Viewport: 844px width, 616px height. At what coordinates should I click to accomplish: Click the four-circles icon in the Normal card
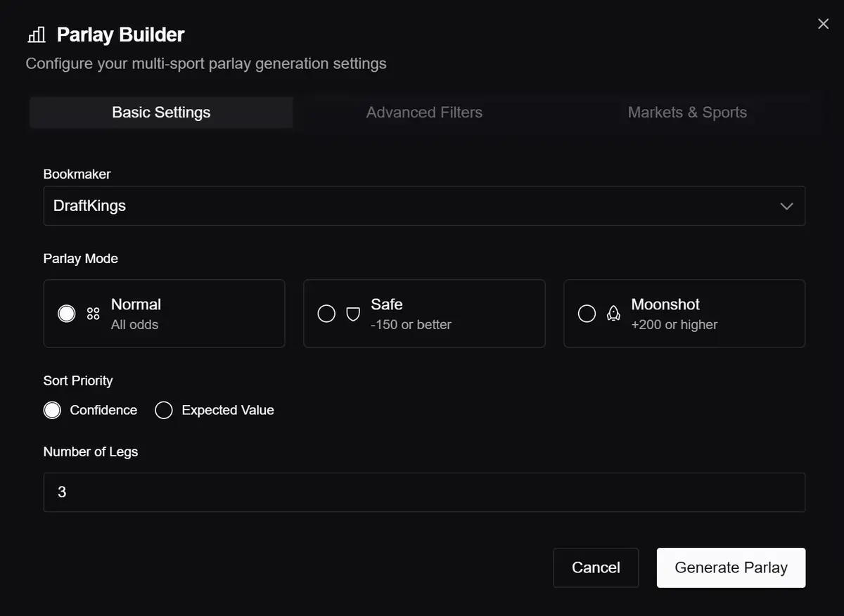point(93,314)
